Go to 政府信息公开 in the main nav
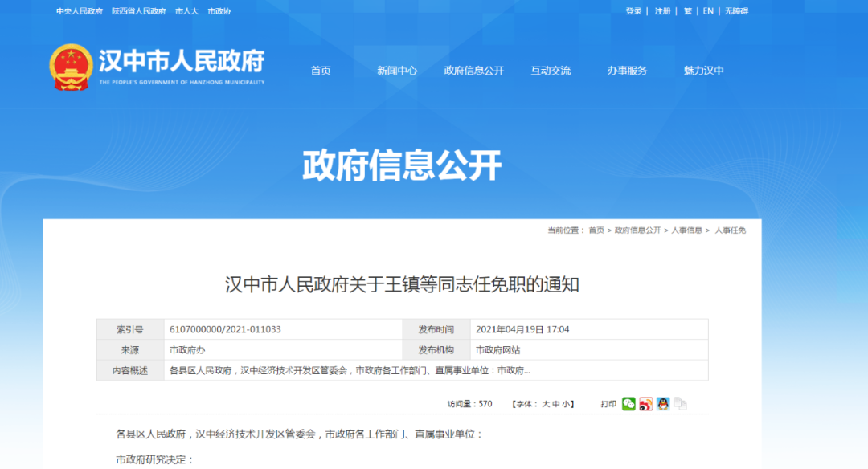Image resolution: width=868 pixels, height=469 pixels. [x=474, y=71]
